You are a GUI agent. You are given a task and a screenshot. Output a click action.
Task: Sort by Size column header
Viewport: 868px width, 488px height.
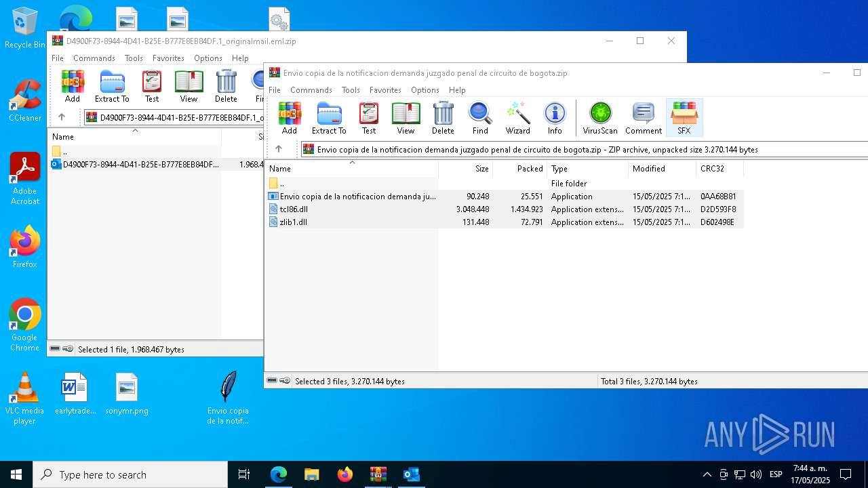point(465,169)
